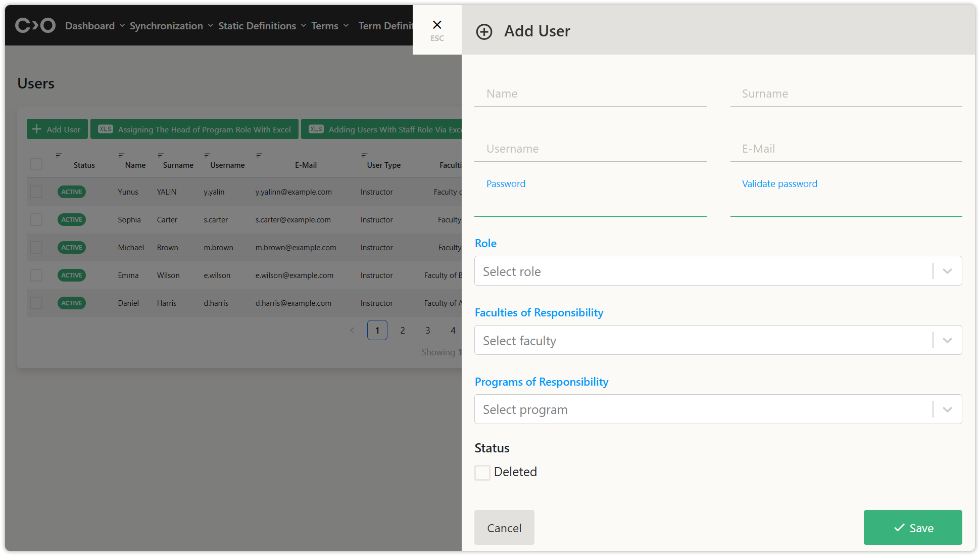Click the plus circle icon beside Add User title

(484, 32)
